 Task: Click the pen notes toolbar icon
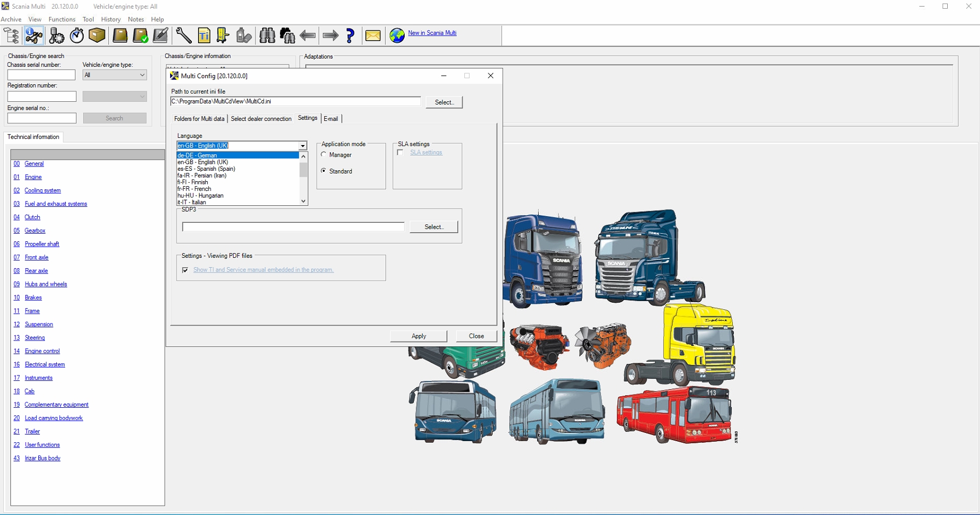pos(160,36)
